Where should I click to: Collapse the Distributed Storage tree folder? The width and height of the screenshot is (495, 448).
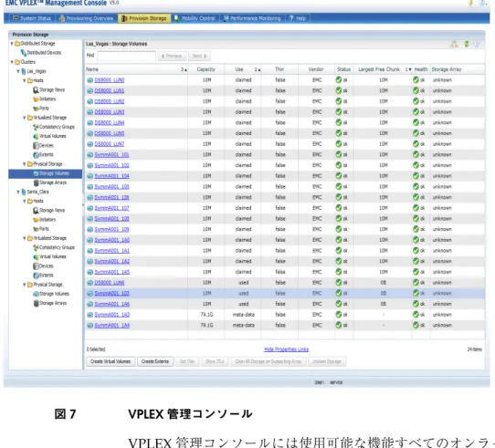point(12,44)
